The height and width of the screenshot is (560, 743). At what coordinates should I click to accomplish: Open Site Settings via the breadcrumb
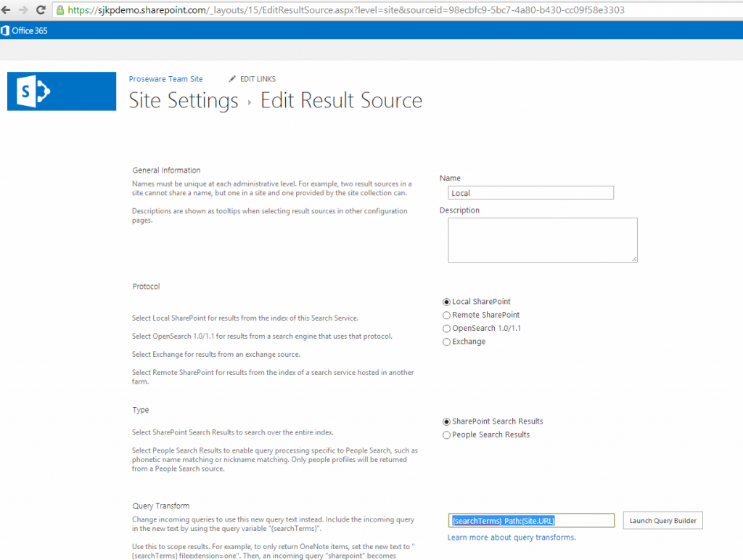pyautogui.click(x=183, y=101)
